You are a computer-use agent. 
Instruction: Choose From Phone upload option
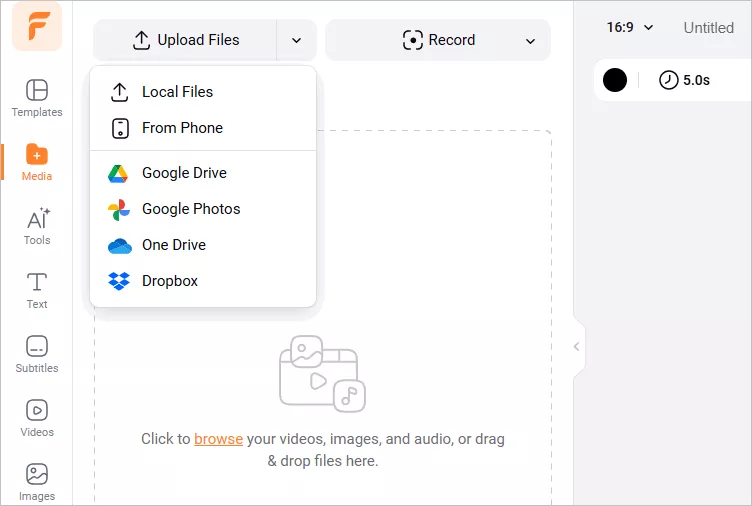click(203, 128)
